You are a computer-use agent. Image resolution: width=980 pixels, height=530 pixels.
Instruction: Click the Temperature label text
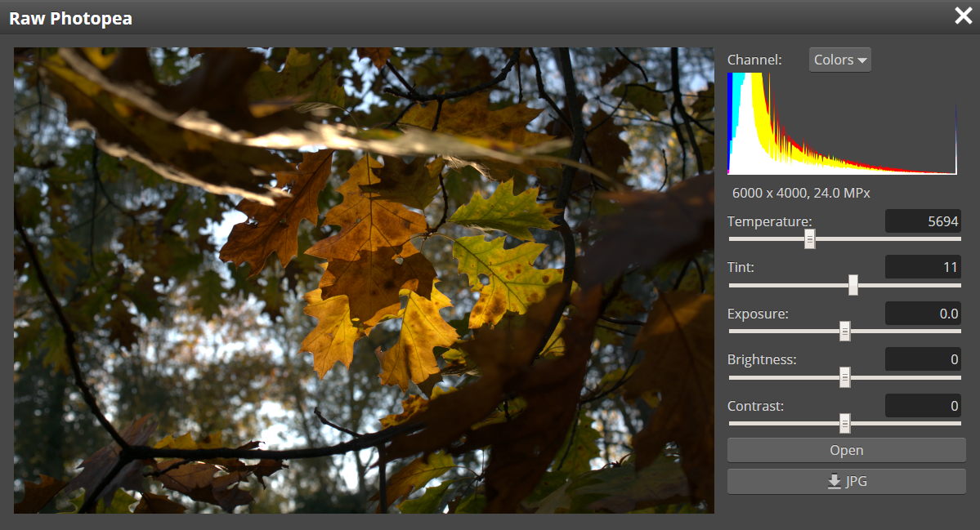(x=769, y=221)
